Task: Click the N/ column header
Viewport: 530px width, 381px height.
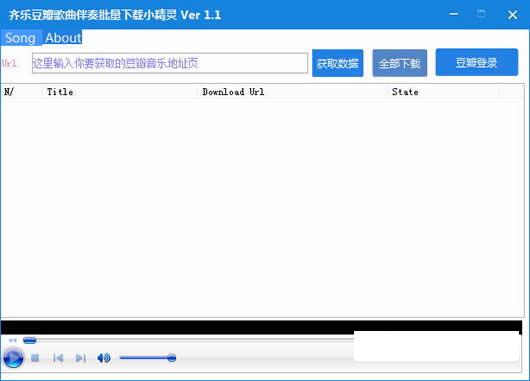Action: (21, 92)
